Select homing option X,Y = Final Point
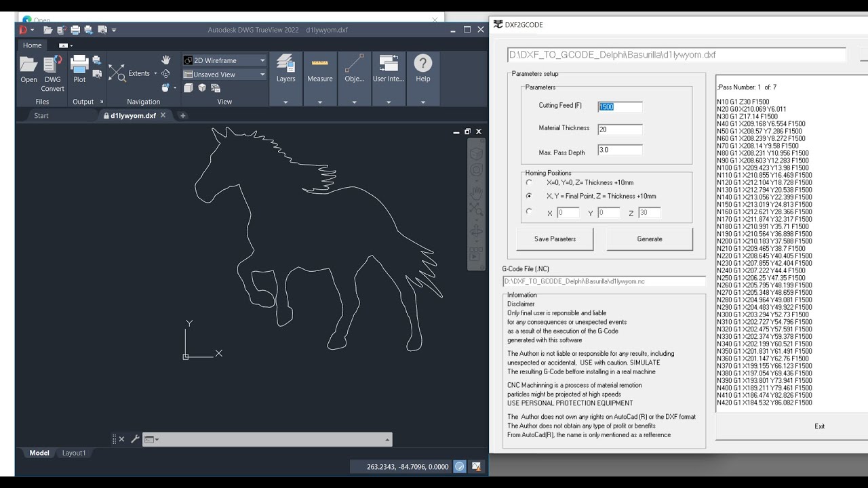The image size is (868, 488). coord(530,196)
